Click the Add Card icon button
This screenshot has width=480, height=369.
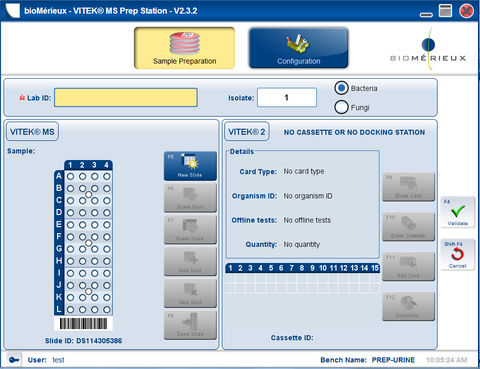click(x=408, y=266)
